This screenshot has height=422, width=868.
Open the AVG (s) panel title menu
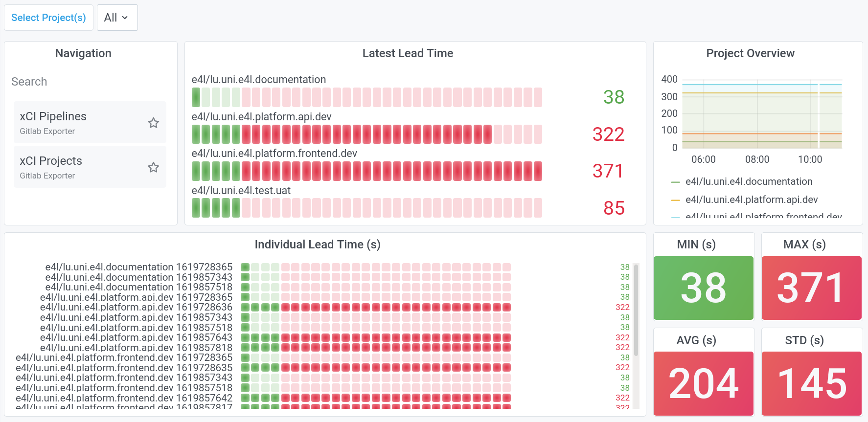pos(696,340)
